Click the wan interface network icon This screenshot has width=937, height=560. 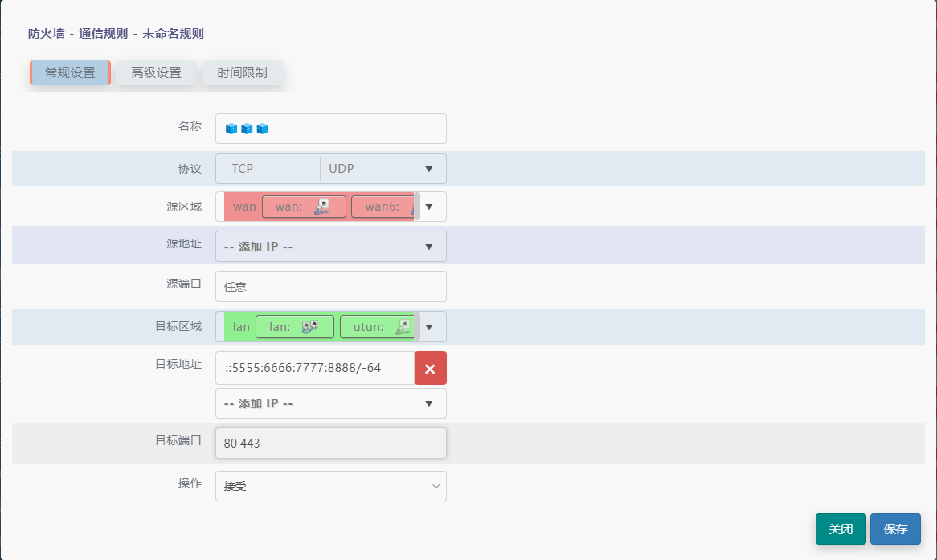[x=322, y=206]
